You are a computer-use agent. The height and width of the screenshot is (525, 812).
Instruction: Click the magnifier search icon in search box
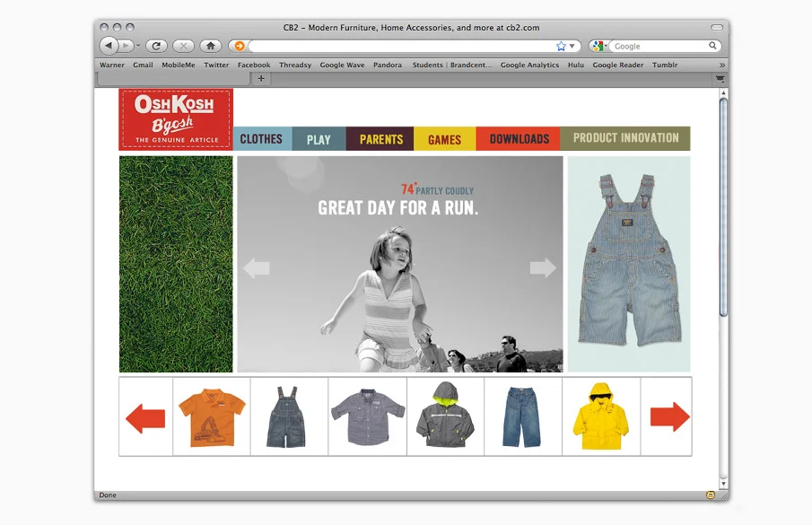712,46
